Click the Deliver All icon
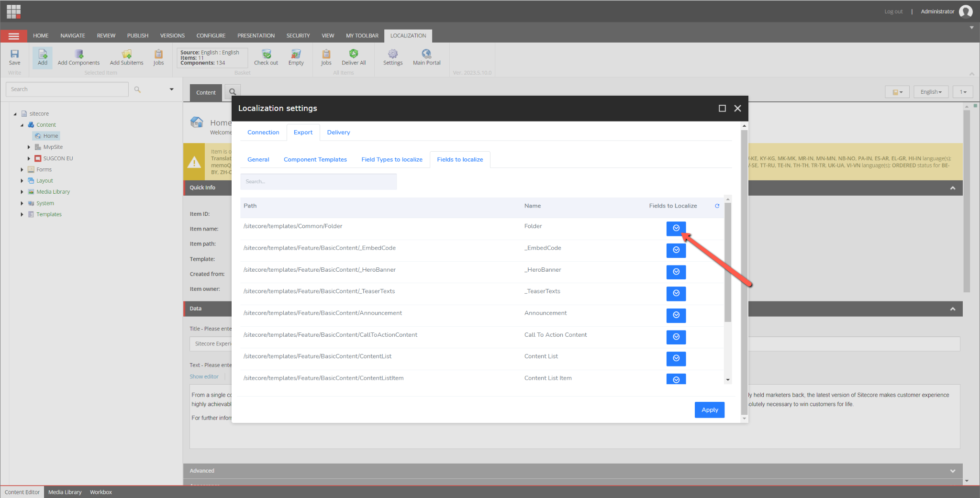Screen dimensions: 980x498 pyautogui.click(x=354, y=57)
